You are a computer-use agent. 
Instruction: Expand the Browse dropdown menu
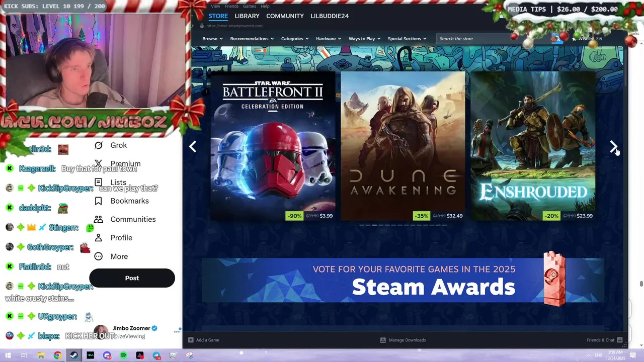click(212, 39)
